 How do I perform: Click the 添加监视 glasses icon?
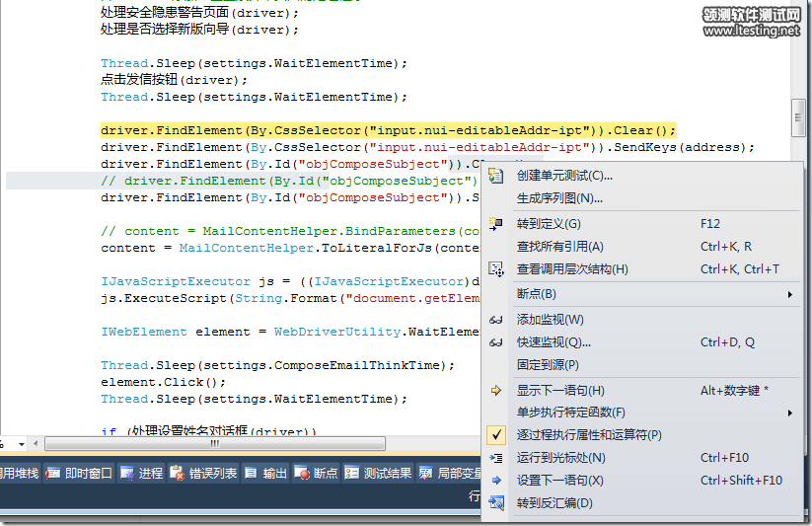(x=496, y=320)
